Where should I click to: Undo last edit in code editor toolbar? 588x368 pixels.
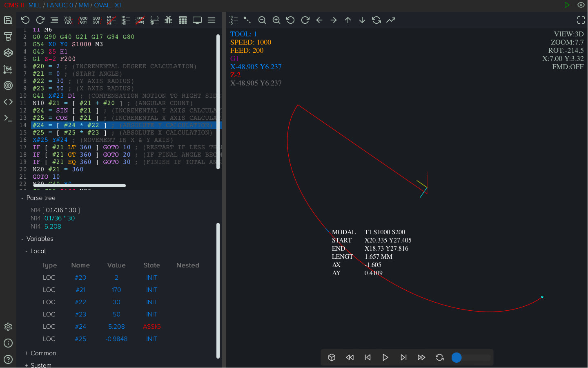(25, 20)
